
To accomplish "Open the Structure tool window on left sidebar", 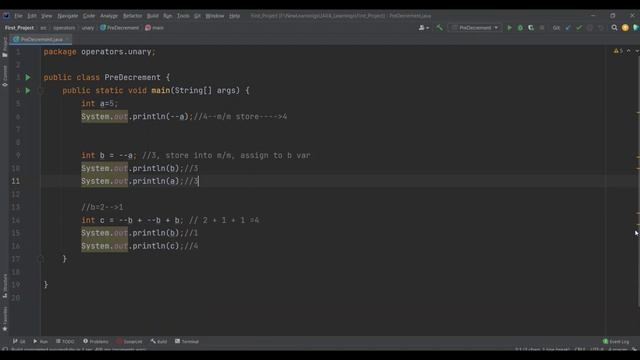I will pos(5,286).
